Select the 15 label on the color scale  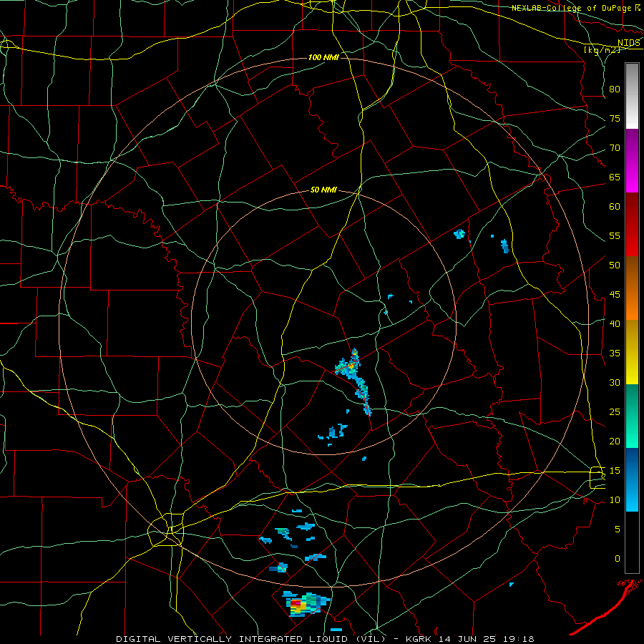coord(615,471)
